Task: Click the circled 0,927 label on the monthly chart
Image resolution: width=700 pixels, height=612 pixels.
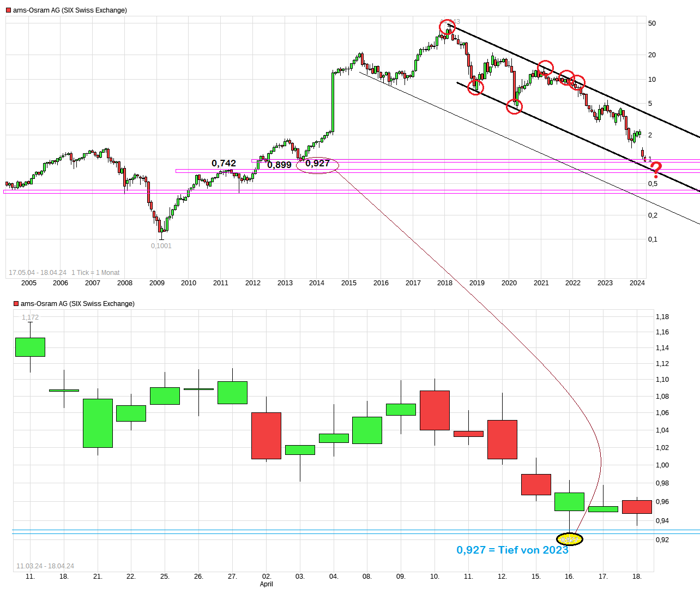Action: pyautogui.click(x=317, y=163)
